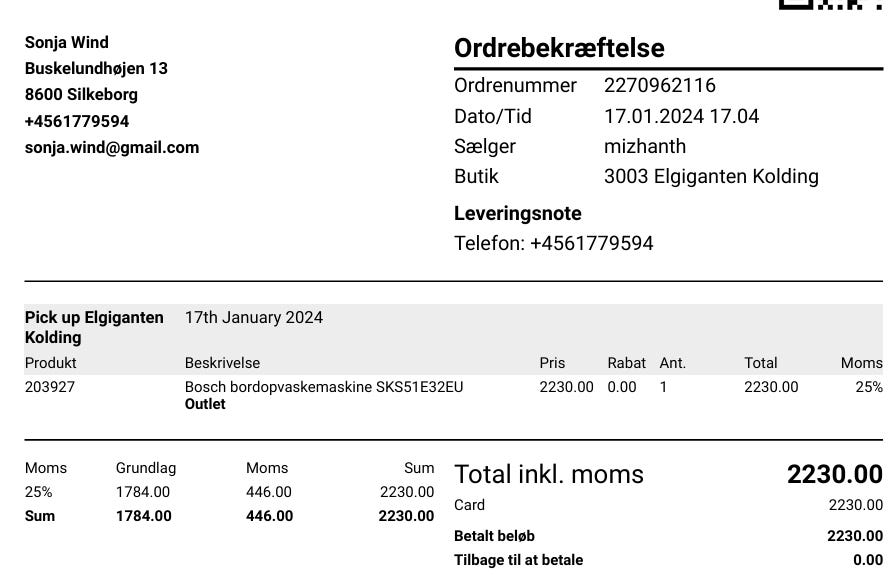Screen dimensions: 889x581
Task: Select order number 2270962116
Action: pyautogui.click(x=659, y=86)
